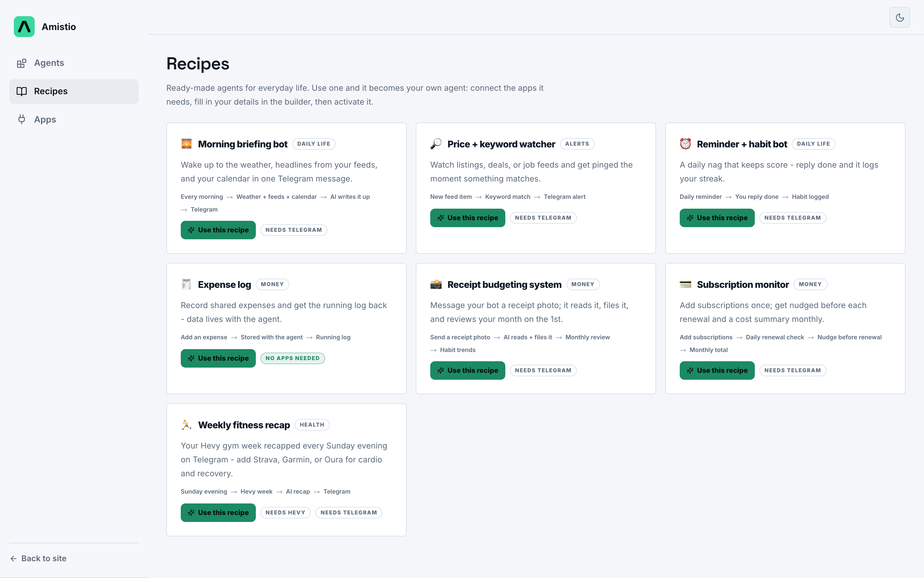Click the 'Habit trends' step text
This screenshot has height=578, width=924.
[x=457, y=350]
